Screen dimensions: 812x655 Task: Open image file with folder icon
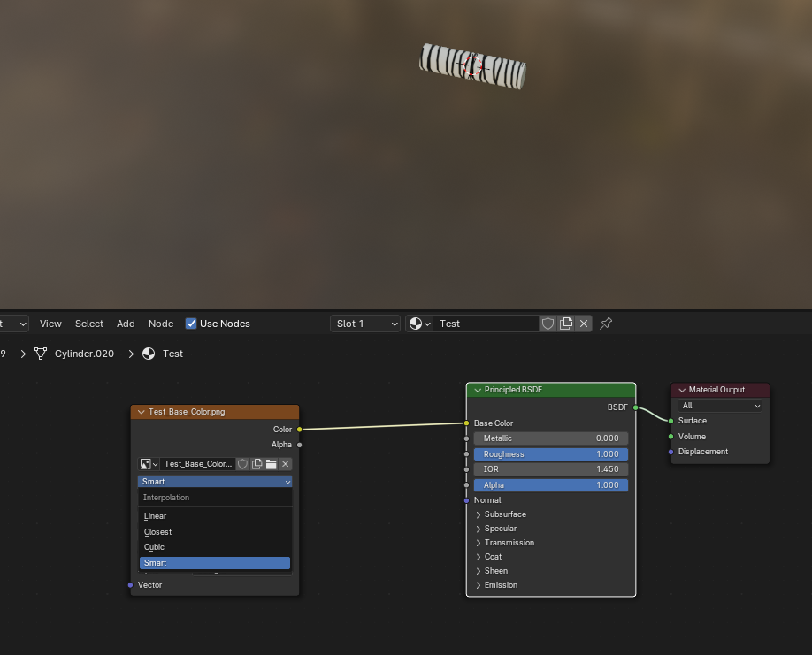click(x=271, y=464)
